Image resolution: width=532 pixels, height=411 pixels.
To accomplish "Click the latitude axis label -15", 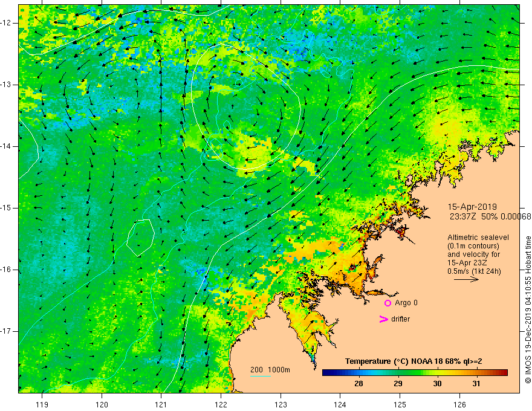I will click(x=7, y=208).
